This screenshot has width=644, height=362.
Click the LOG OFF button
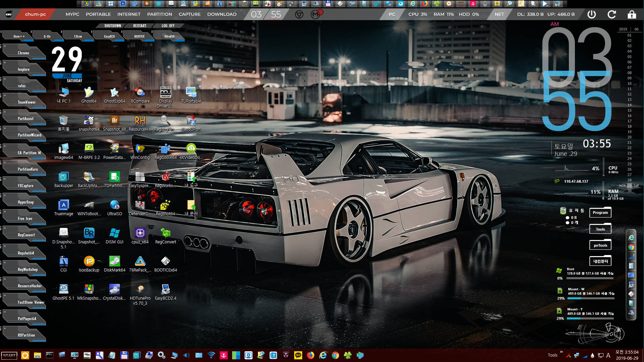(x=168, y=26)
